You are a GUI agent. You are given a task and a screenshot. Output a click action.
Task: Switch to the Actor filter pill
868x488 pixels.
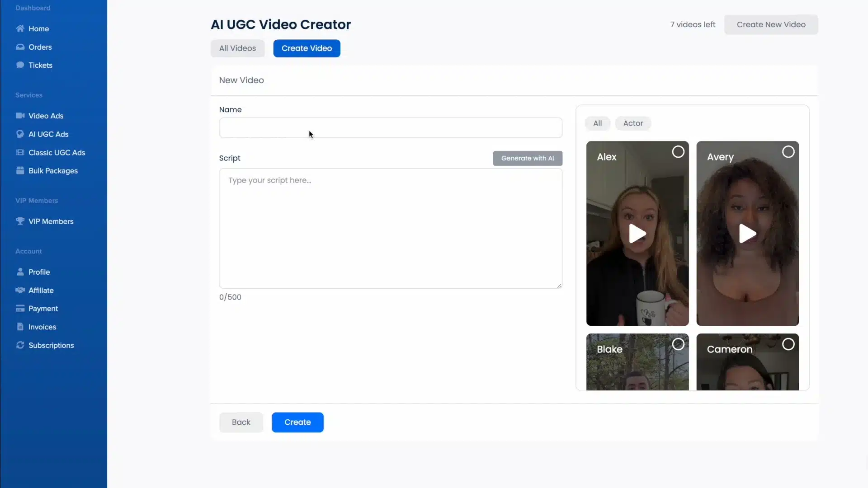(633, 123)
